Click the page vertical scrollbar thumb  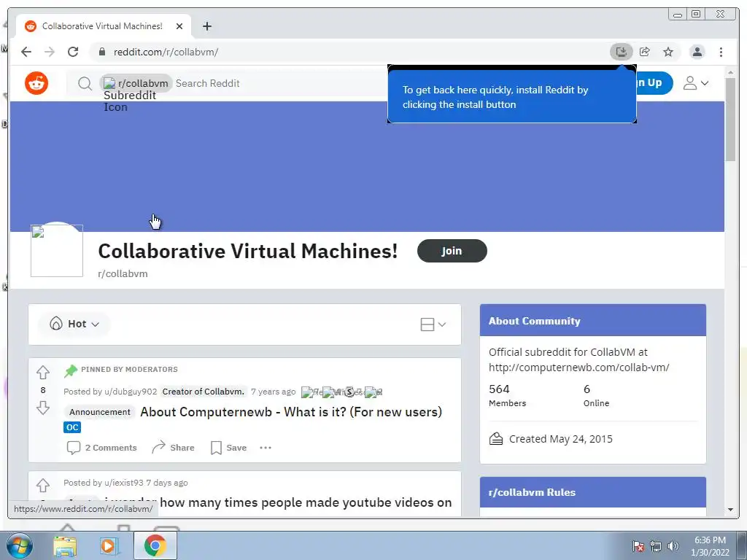pyautogui.click(x=730, y=119)
